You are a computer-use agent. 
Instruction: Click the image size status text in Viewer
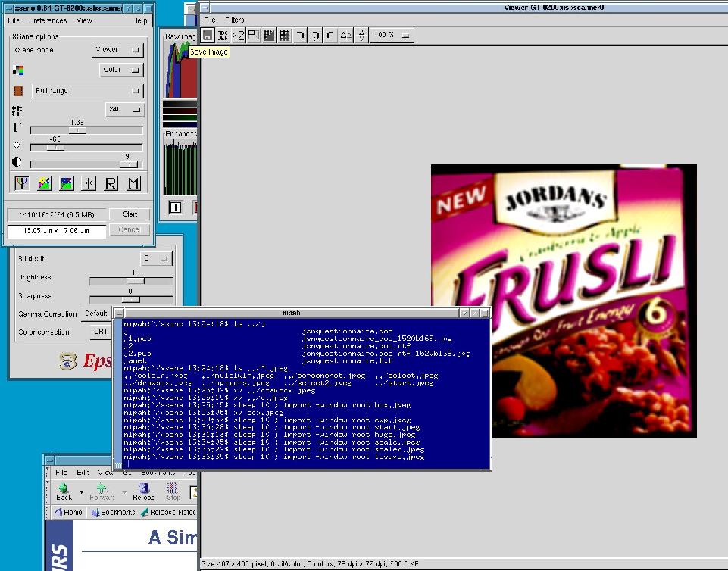coord(310,564)
